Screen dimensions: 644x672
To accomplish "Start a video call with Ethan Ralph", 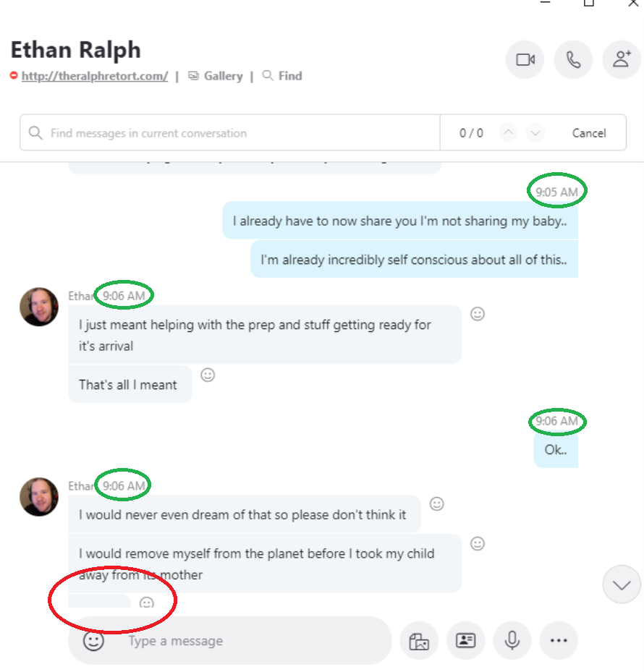I will 525,59.
